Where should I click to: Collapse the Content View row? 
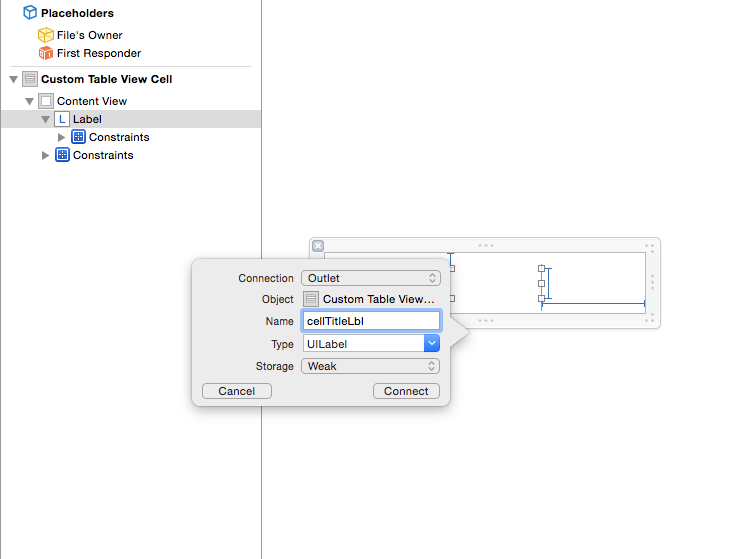pyautogui.click(x=29, y=101)
